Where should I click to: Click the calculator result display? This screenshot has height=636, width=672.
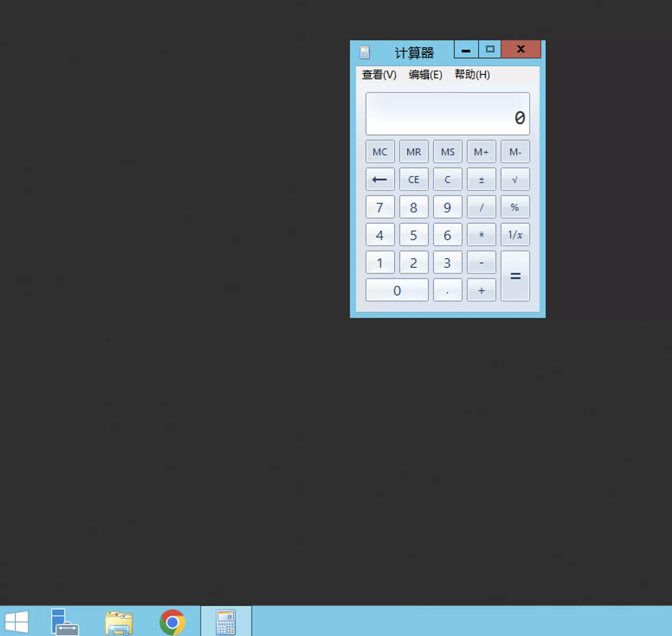click(447, 114)
